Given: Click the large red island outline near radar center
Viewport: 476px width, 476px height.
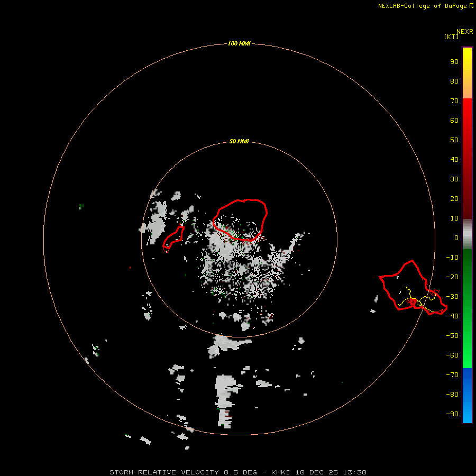Looking at the screenshot, I should click(x=240, y=220).
